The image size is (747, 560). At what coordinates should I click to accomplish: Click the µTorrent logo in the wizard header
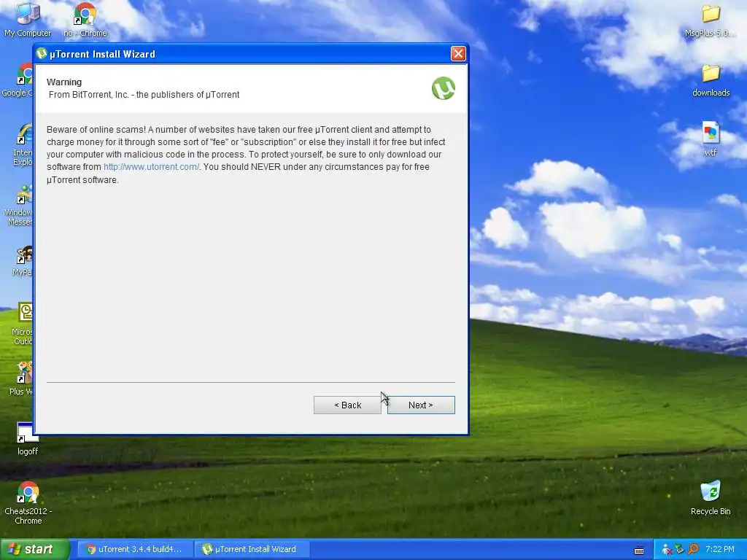click(443, 88)
